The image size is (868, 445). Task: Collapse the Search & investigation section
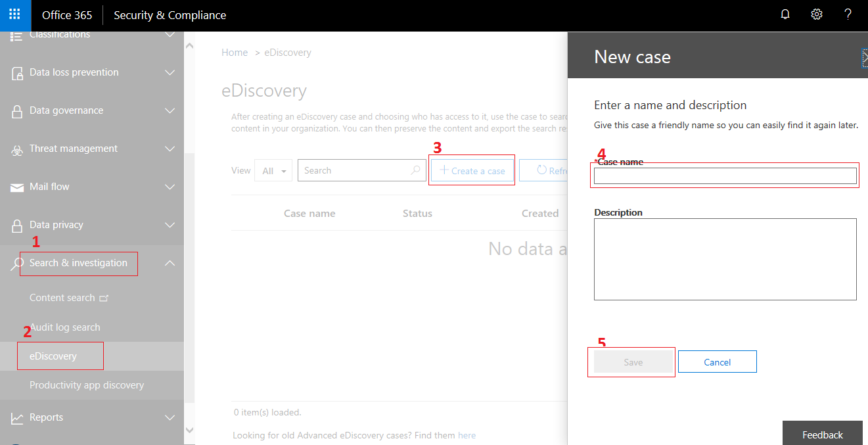[170, 263]
